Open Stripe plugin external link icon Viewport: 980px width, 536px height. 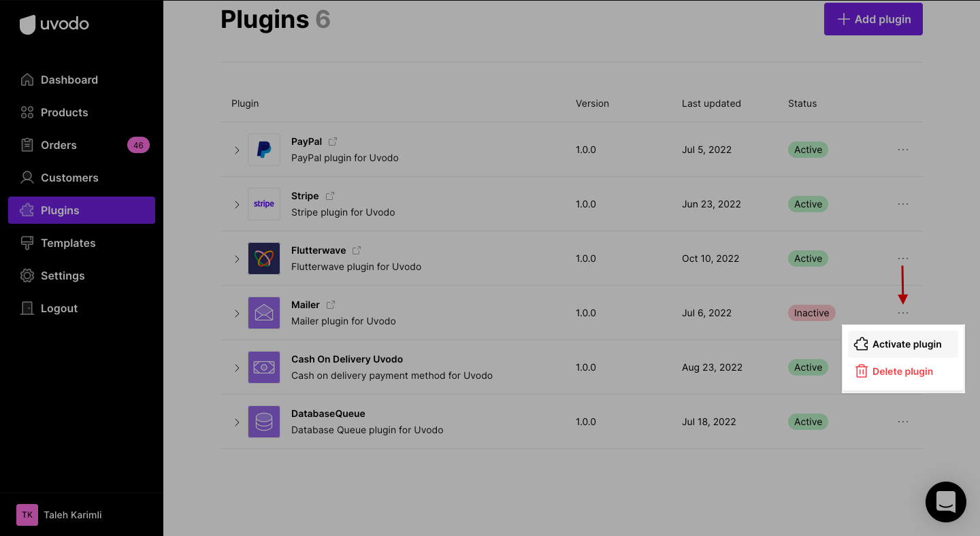click(x=330, y=196)
